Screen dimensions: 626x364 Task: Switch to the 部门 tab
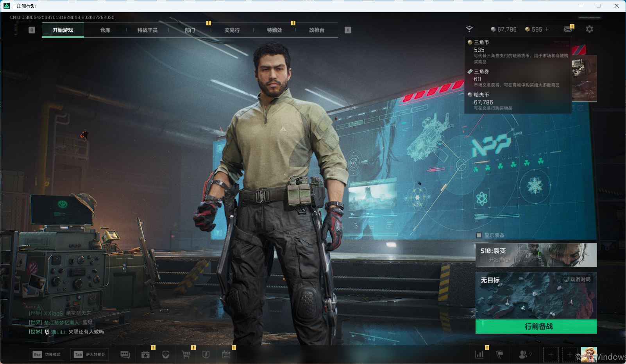click(190, 30)
